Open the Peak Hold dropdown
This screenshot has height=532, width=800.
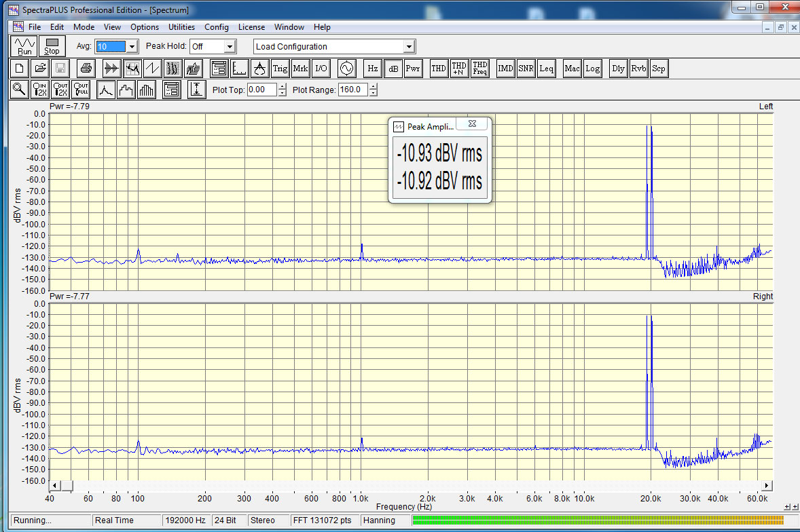click(230, 47)
